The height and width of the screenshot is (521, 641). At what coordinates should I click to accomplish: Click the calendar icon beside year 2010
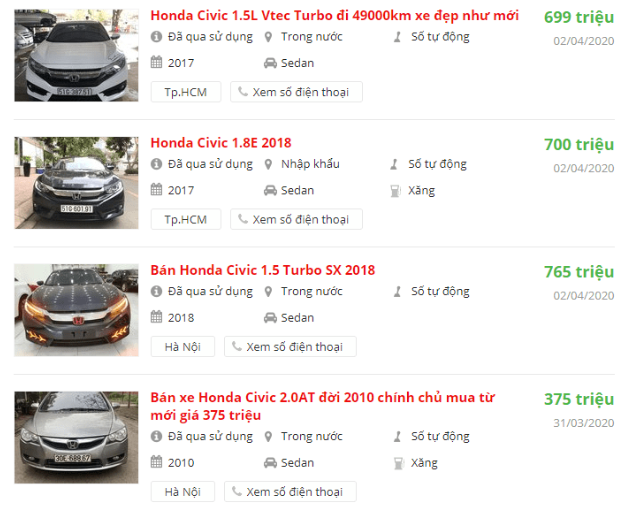[x=156, y=462]
